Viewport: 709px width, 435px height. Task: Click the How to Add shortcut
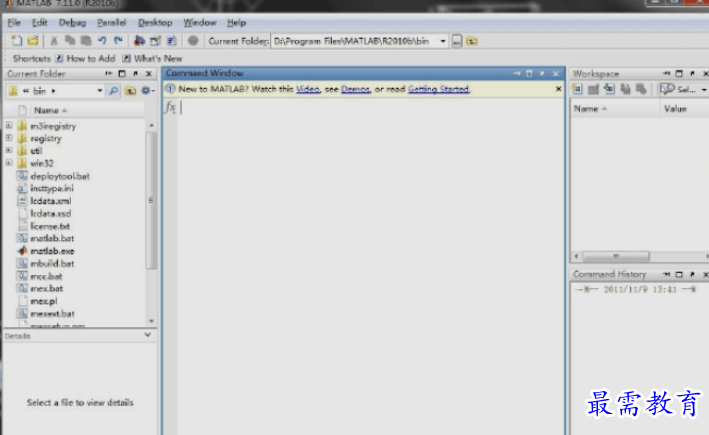click(85, 58)
